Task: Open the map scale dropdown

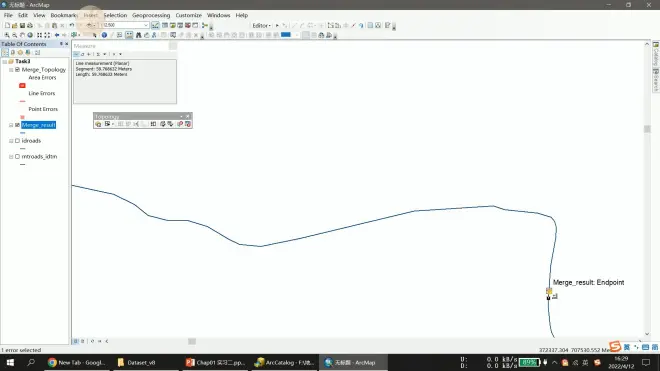Action: coord(146,25)
